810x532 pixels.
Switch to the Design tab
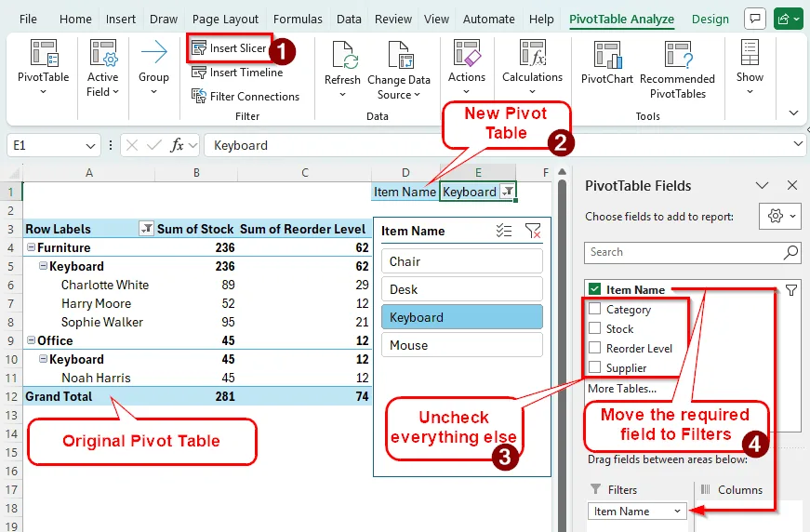click(x=710, y=20)
